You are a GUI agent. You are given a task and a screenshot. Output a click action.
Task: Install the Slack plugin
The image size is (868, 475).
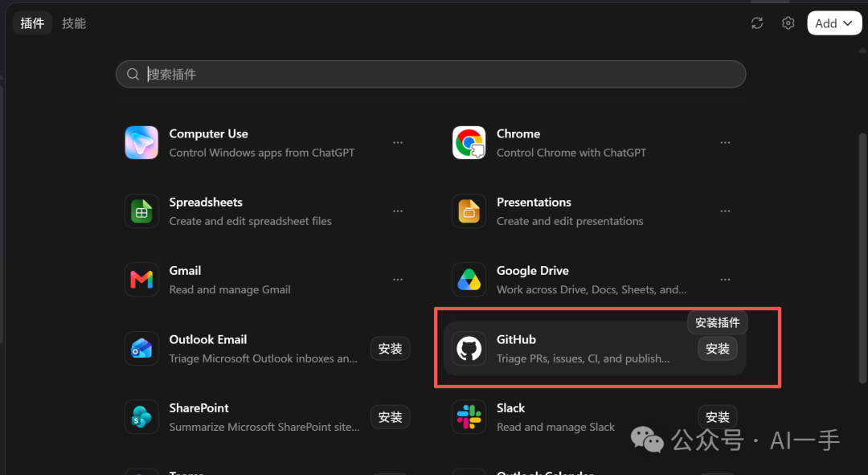point(718,417)
